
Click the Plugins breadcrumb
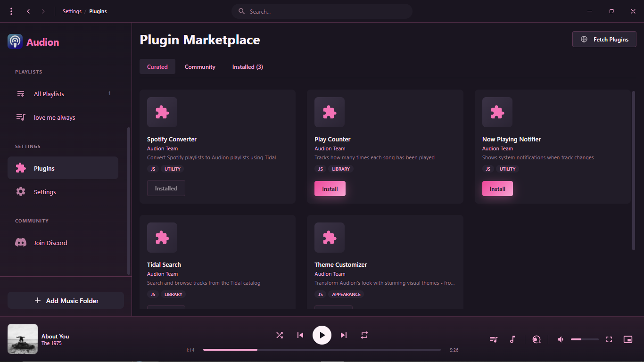(x=98, y=11)
